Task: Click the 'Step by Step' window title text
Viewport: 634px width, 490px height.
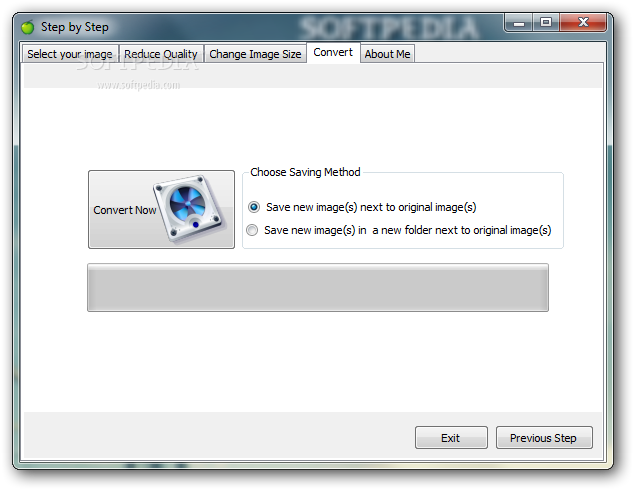Action: coord(75,27)
